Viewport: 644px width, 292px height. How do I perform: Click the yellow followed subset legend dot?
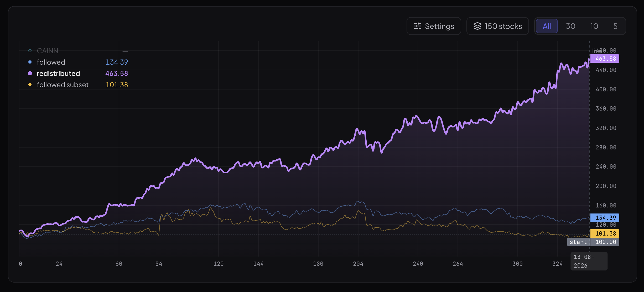click(30, 85)
